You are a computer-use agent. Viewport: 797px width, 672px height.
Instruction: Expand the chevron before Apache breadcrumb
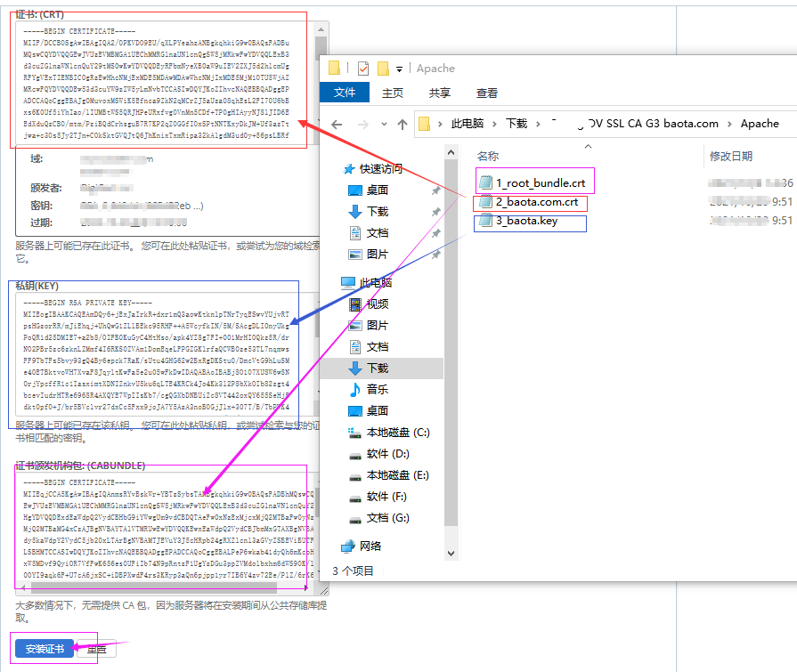click(730, 124)
